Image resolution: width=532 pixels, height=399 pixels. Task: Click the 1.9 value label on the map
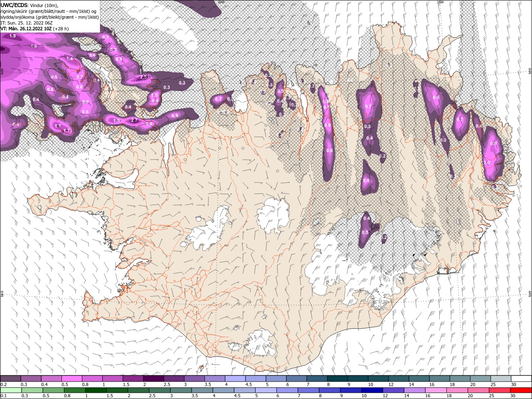(x=12, y=37)
